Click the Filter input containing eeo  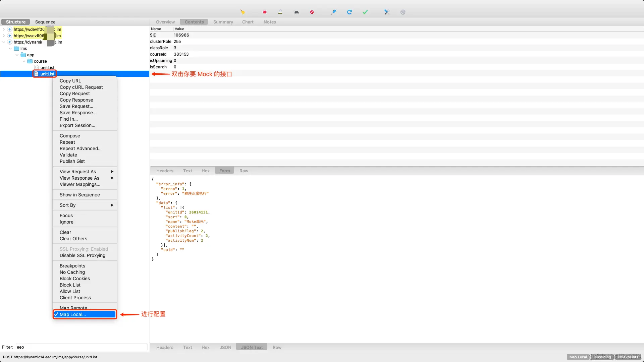(81, 347)
